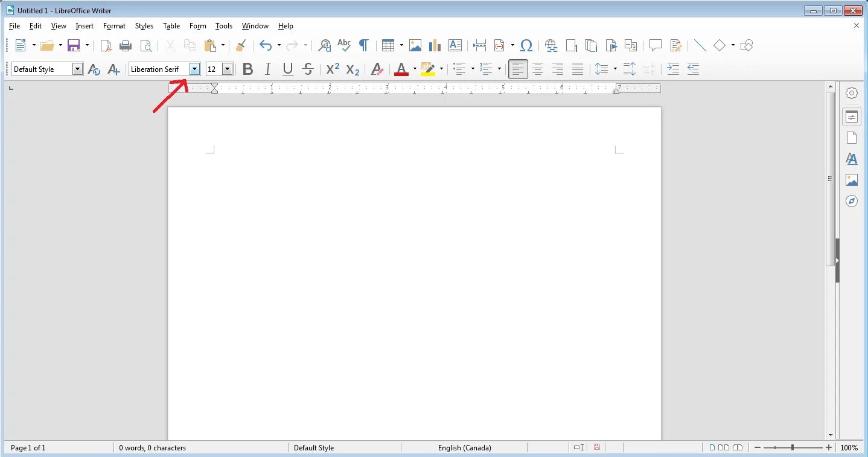
Task: Open the File menu
Action: tap(14, 26)
